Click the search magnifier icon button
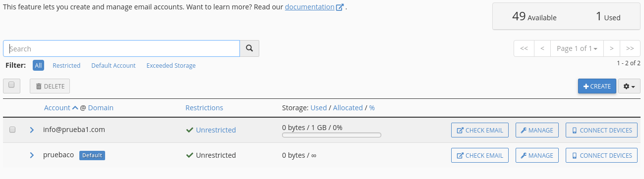Image resolution: width=644 pixels, height=179 pixels. click(249, 48)
